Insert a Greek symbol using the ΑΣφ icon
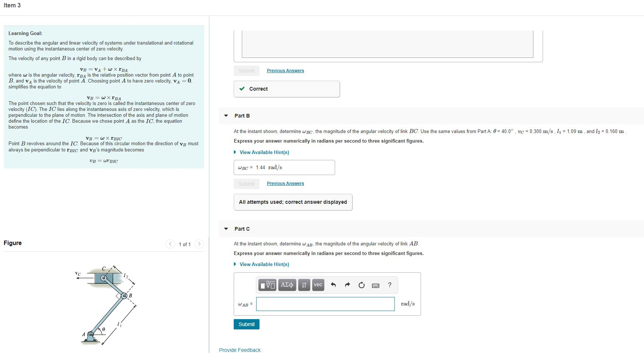Image resolution: width=644 pixels, height=353 pixels. coord(287,285)
